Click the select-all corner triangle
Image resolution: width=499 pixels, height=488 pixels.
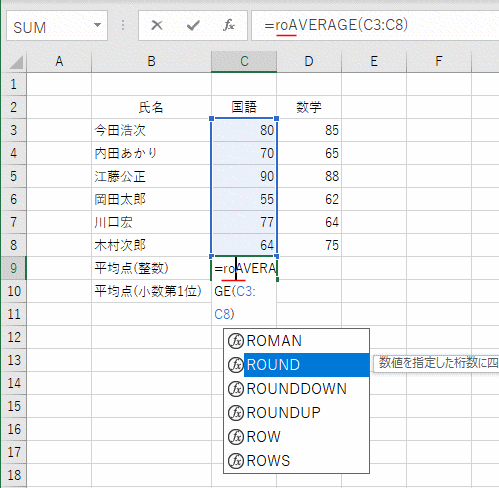point(16,62)
